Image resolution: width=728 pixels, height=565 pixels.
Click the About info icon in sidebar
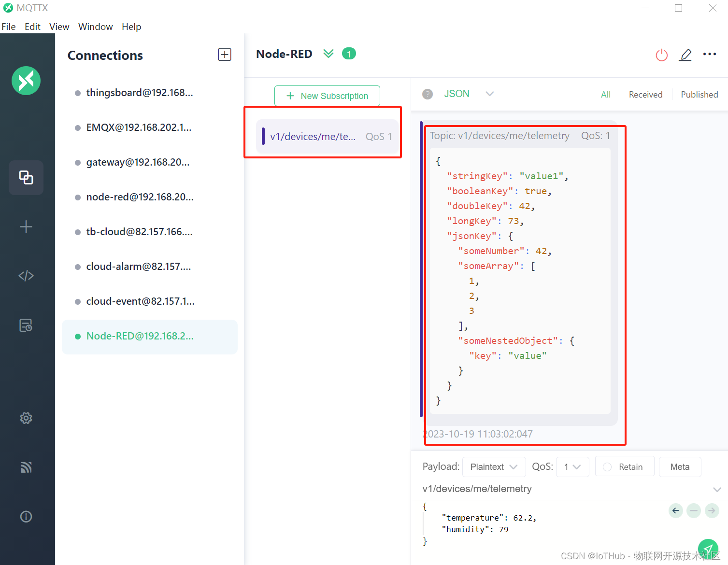click(x=26, y=516)
